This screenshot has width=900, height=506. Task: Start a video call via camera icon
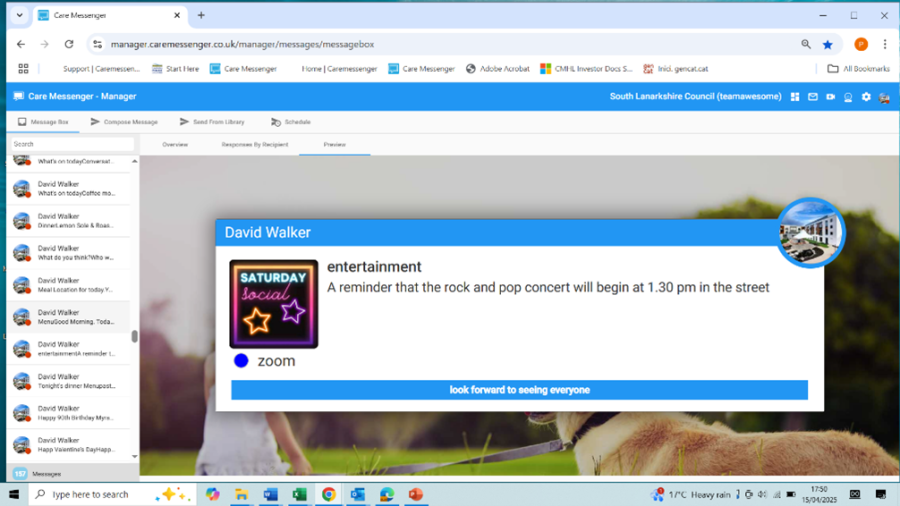coord(831,97)
